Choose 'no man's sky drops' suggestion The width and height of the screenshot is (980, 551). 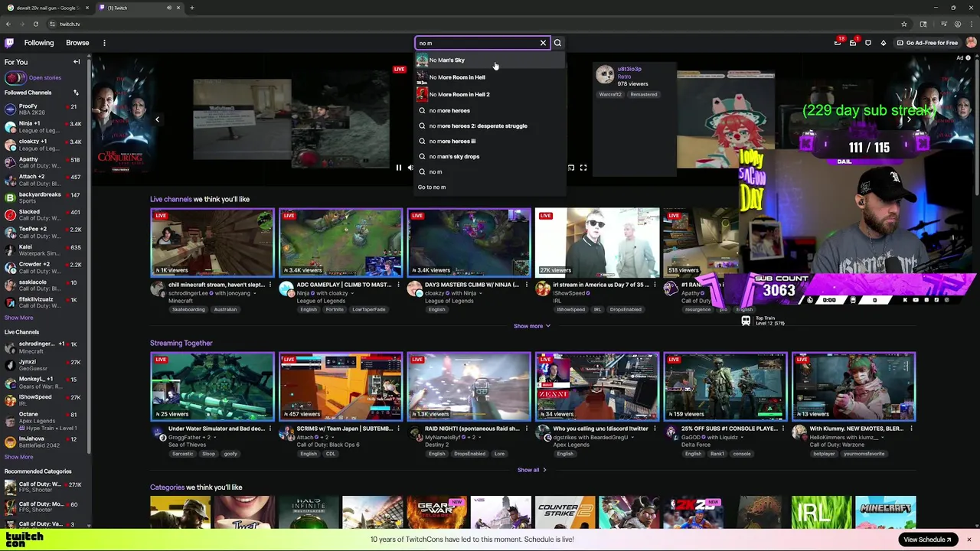(490, 156)
